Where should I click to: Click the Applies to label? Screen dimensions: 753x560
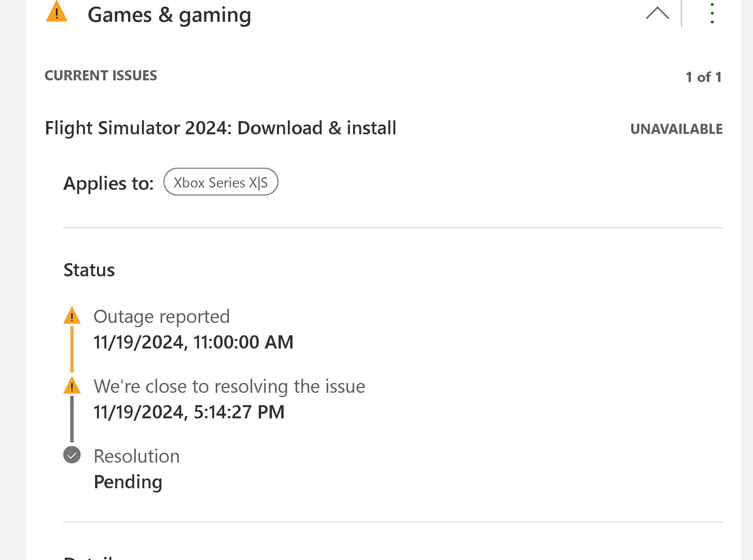109,183
